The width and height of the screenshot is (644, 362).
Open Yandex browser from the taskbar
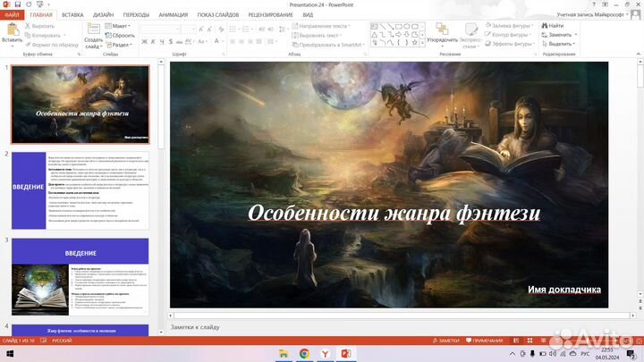tap(326, 354)
